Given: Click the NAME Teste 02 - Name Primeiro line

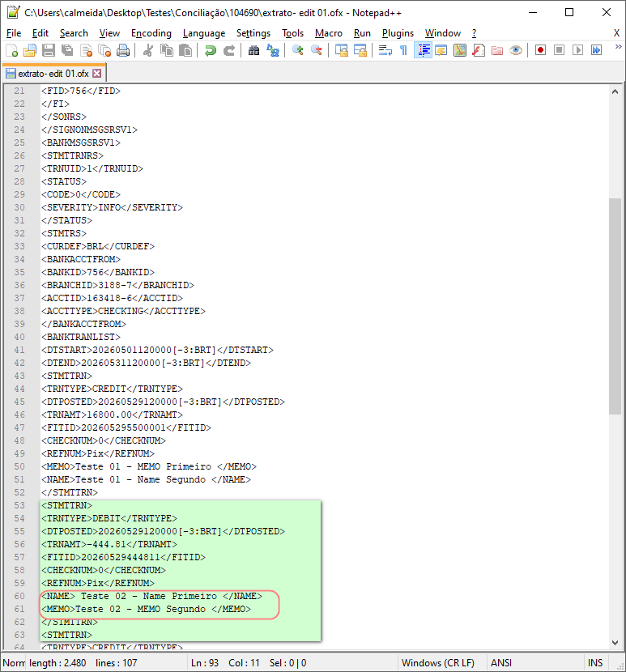Looking at the screenshot, I should click(x=151, y=596).
